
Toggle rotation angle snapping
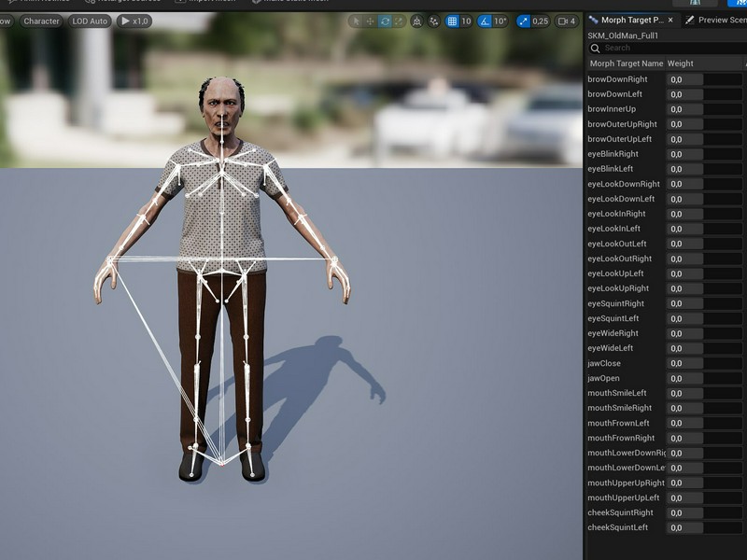click(x=485, y=21)
